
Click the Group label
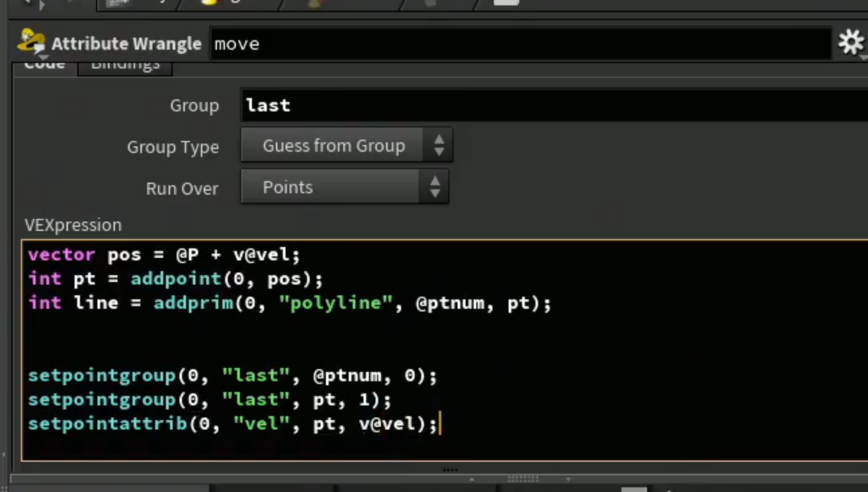(194, 105)
